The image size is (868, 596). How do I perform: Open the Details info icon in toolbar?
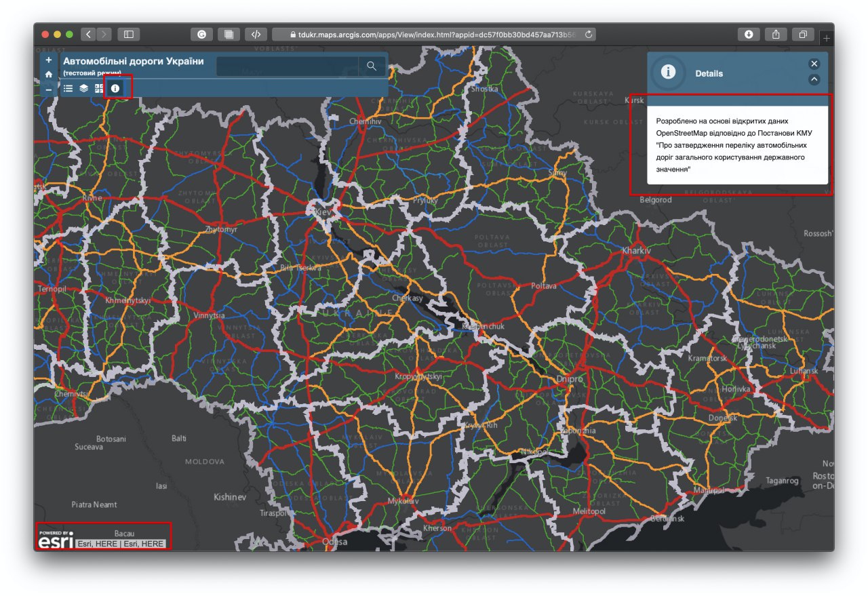(x=115, y=88)
